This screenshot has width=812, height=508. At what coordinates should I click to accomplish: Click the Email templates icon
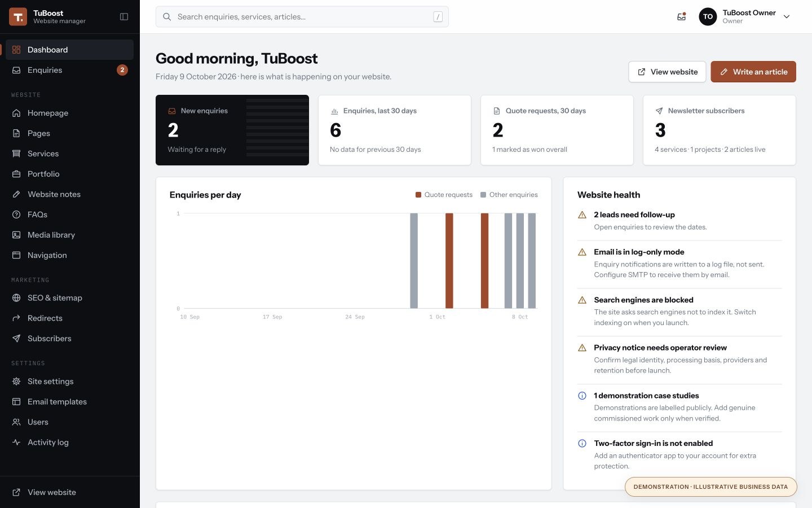16,402
